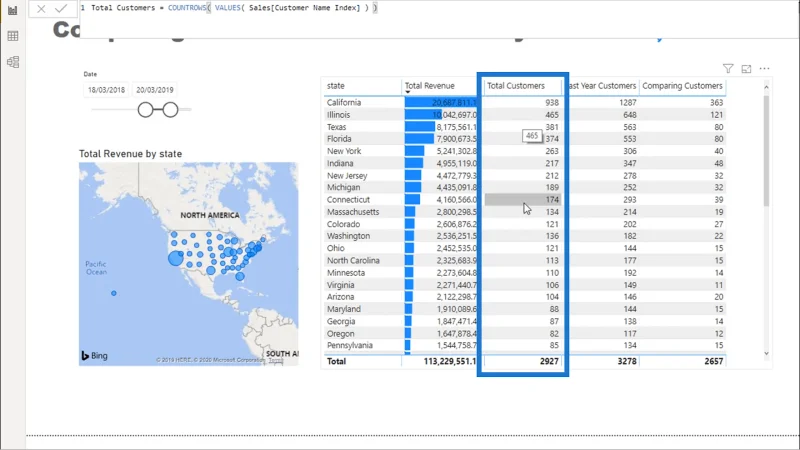Select the Washington row
Screen dimensions: 800x450
525,236
